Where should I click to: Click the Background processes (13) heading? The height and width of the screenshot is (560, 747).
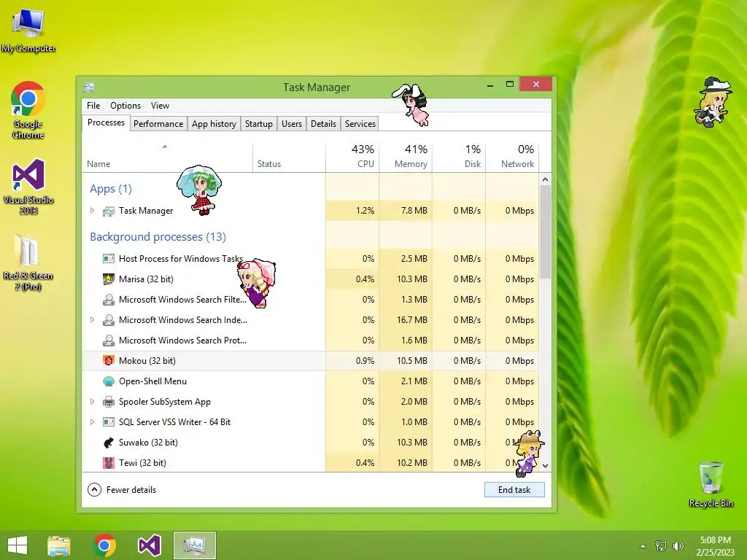tap(158, 237)
